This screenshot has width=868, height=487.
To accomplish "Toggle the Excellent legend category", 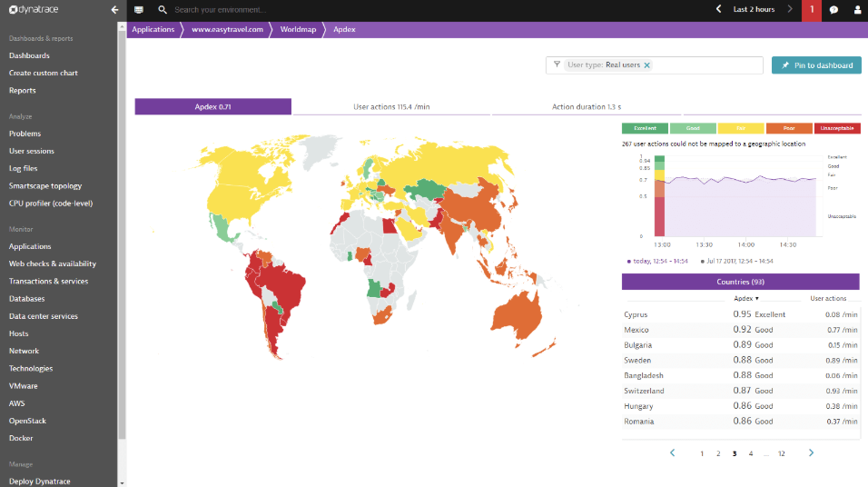I will 645,128.
